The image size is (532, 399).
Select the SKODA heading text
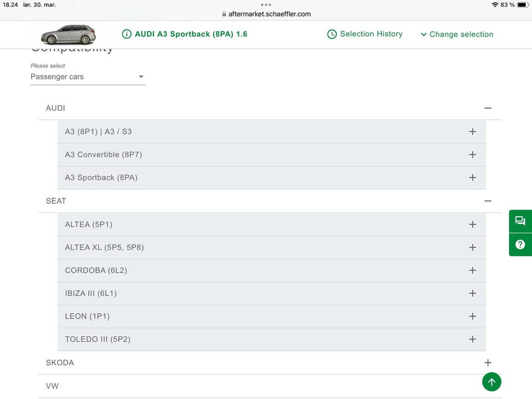coord(60,362)
